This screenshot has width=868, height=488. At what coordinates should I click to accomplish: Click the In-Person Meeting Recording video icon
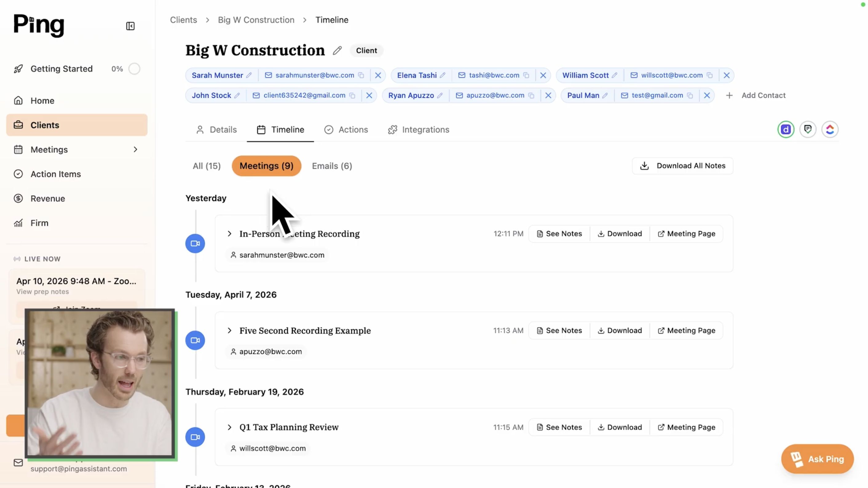pyautogui.click(x=195, y=243)
